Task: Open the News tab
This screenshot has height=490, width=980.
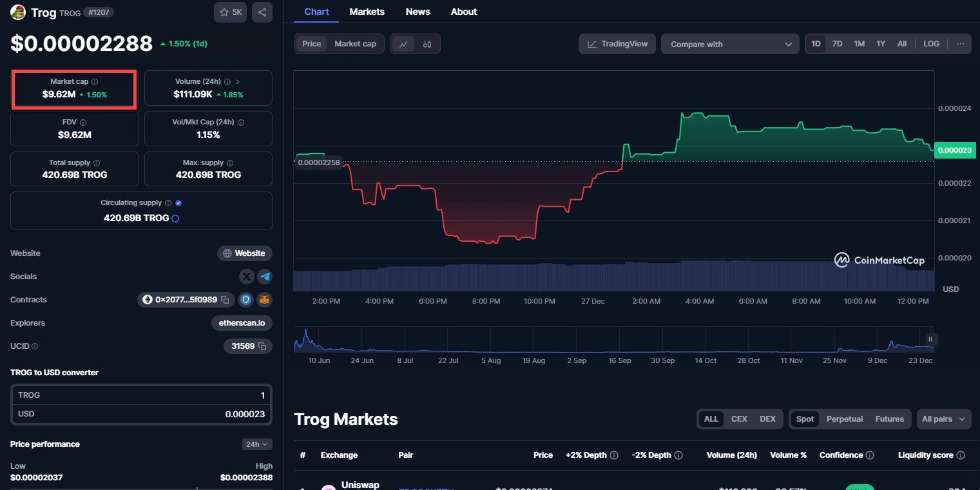Action: pyautogui.click(x=418, y=12)
